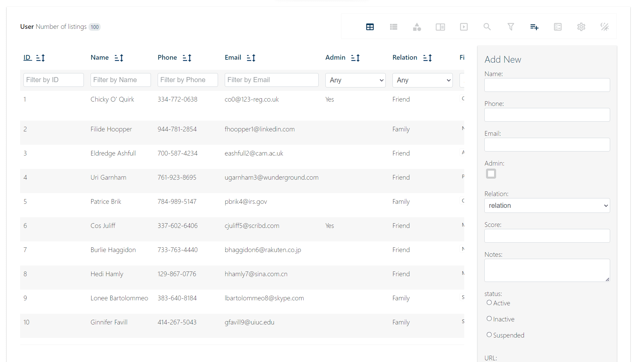Screen dimensions: 644x362
Task: Click the magic wand theme icon
Action: pyautogui.click(x=604, y=27)
